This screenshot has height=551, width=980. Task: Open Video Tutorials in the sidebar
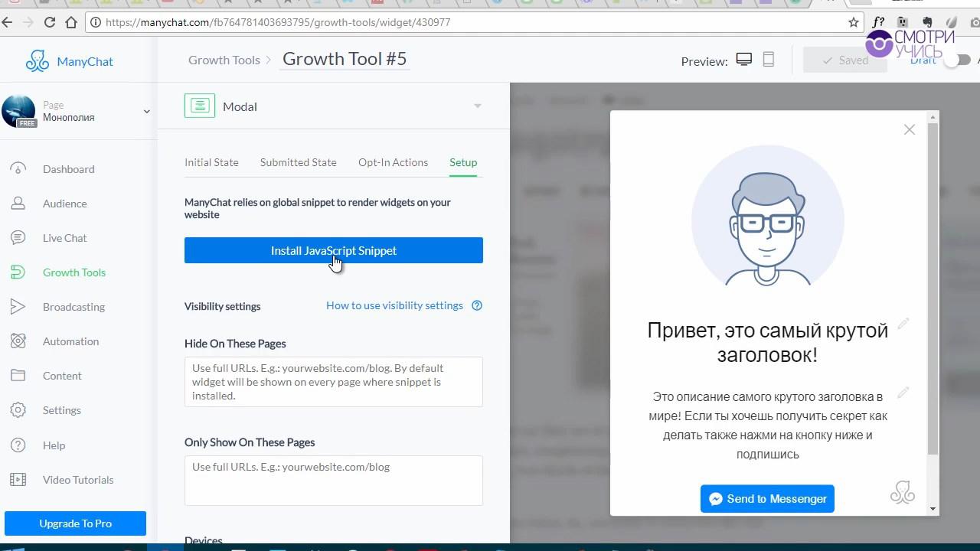coord(78,480)
